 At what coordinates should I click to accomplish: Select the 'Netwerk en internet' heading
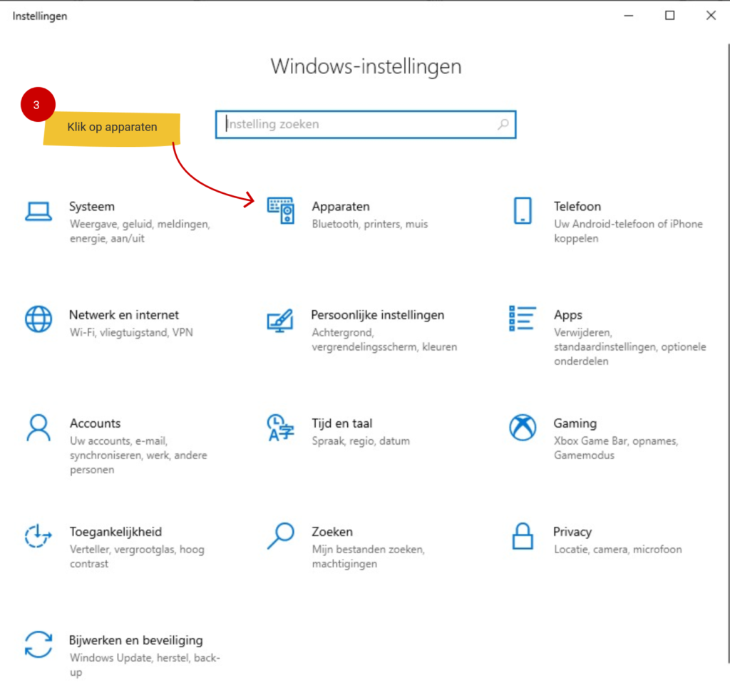[123, 315]
